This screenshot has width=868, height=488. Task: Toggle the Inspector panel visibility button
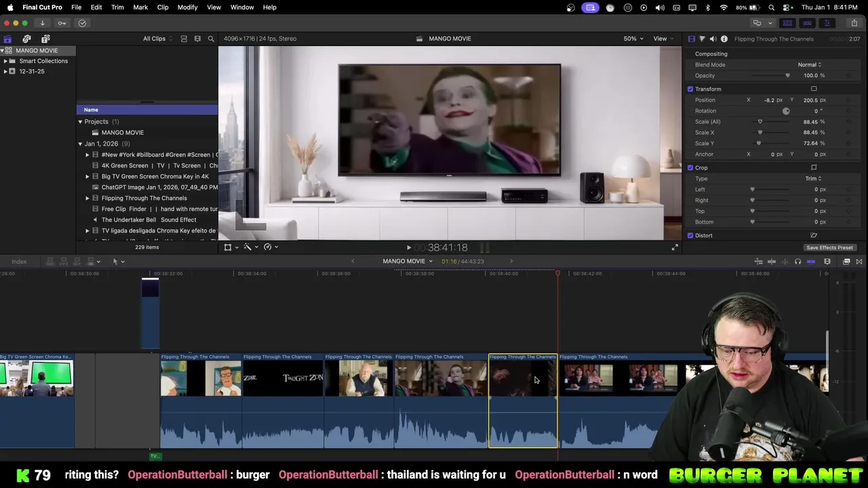(827, 23)
